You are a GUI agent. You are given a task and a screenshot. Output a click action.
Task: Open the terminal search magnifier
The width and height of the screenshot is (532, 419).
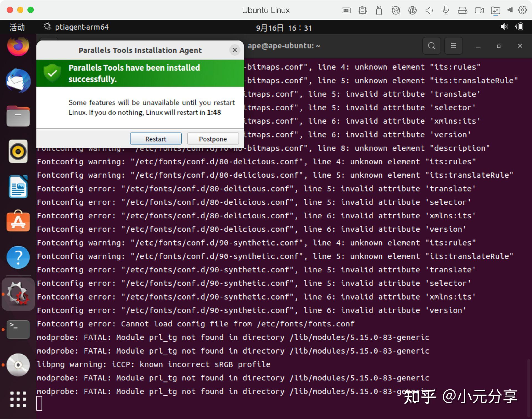coord(431,46)
